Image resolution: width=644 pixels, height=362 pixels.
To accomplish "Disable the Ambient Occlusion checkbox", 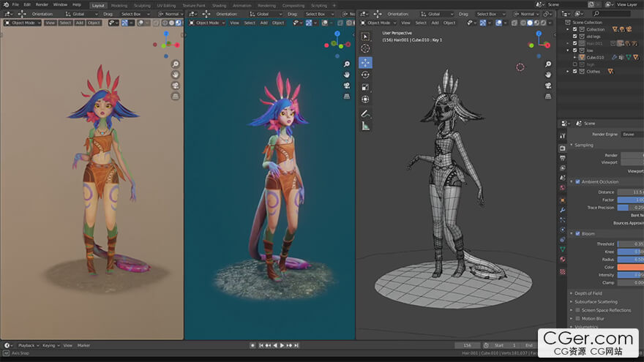I will tap(577, 181).
